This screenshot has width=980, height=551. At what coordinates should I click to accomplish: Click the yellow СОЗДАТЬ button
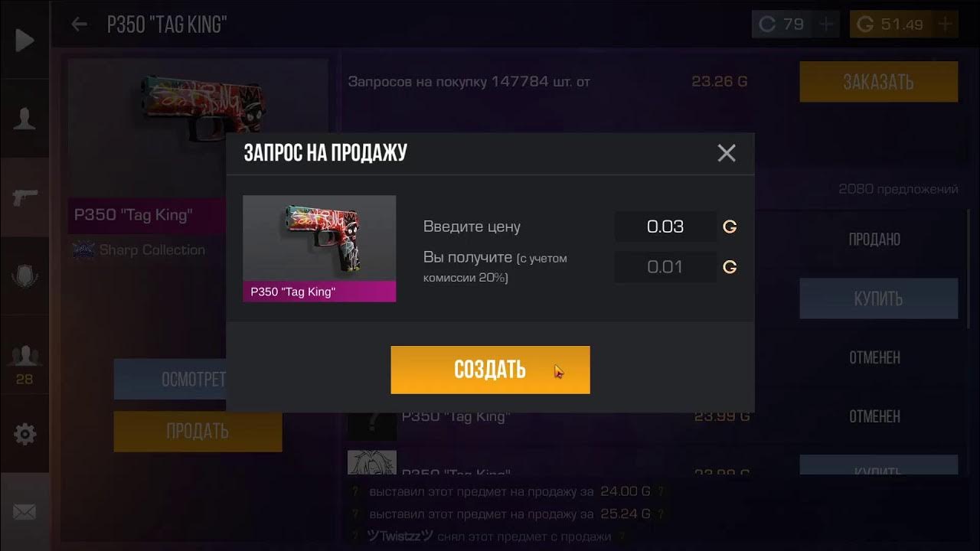(x=490, y=370)
